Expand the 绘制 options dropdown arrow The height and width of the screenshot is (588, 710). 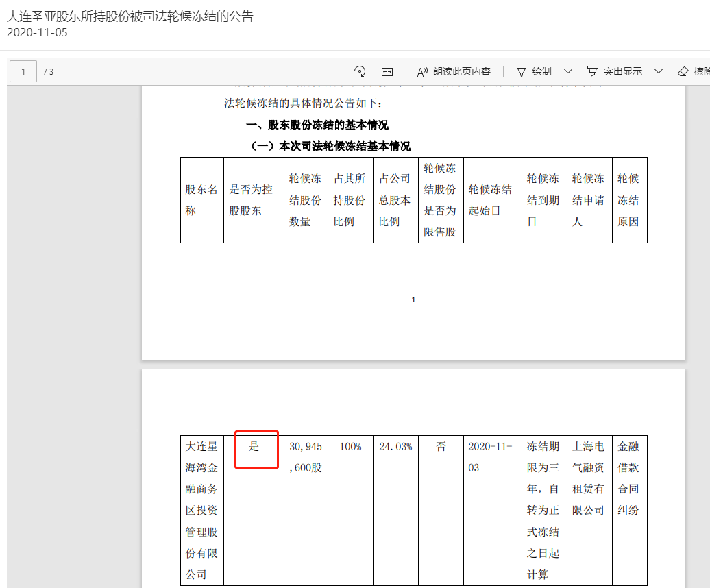tap(567, 71)
